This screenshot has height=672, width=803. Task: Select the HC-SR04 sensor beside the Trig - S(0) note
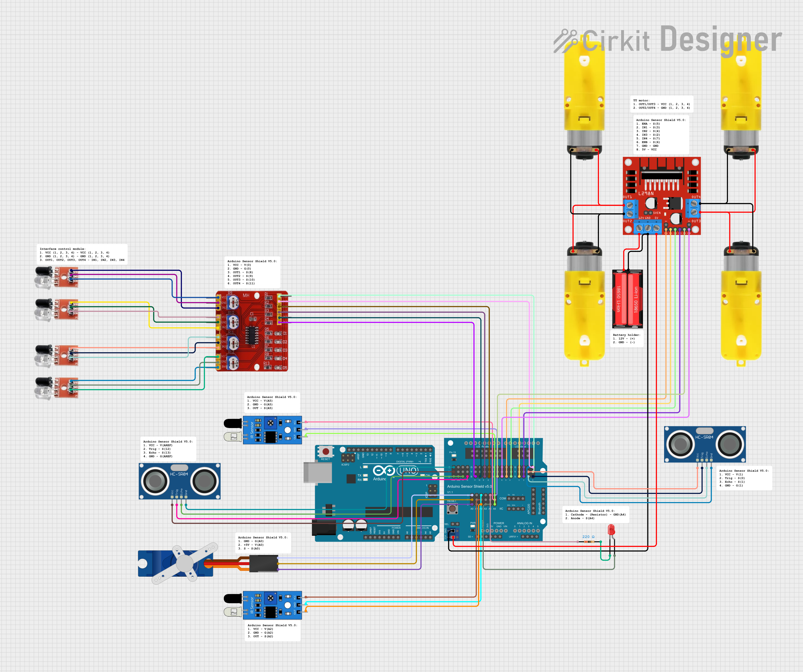coord(705,445)
